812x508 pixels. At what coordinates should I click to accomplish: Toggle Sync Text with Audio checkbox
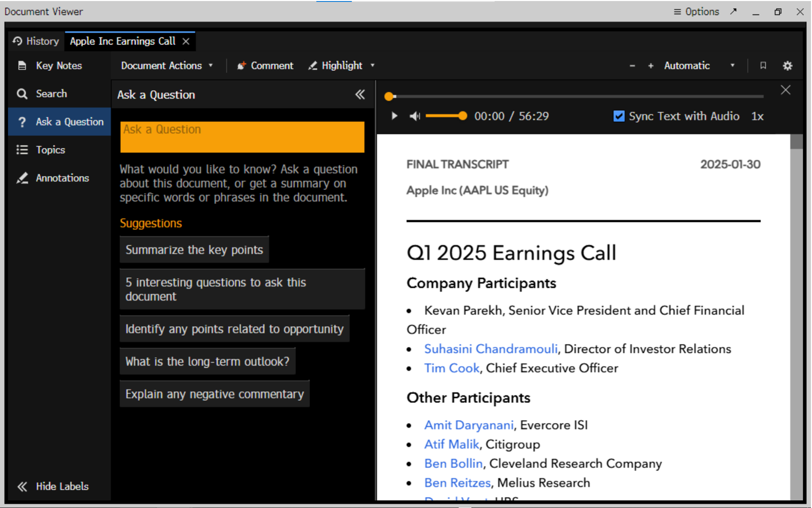[x=619, y=116]
